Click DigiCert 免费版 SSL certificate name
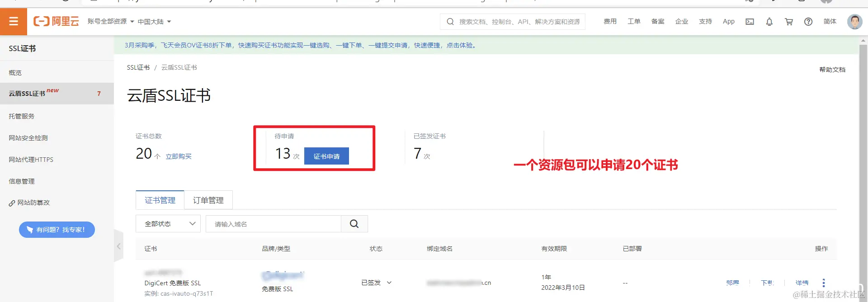This screenshot has width=868, height=302. tap(172, 283)
